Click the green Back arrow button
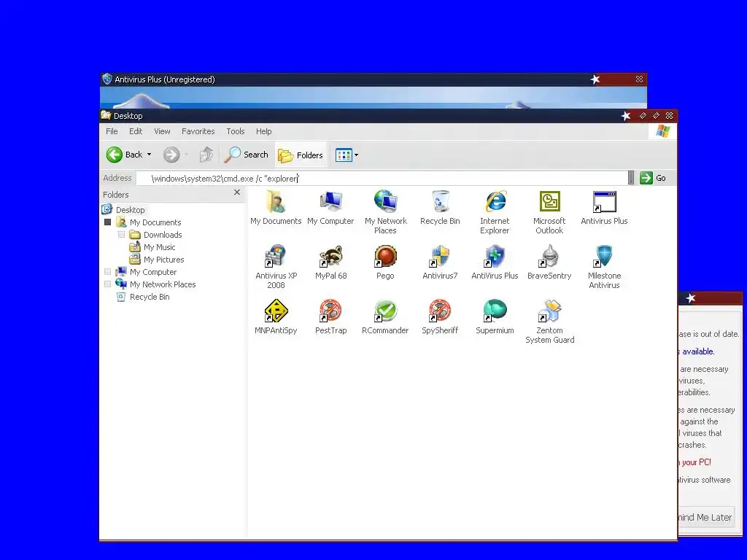This screenshot has width=747, height=560. click(x=115, y=155)
